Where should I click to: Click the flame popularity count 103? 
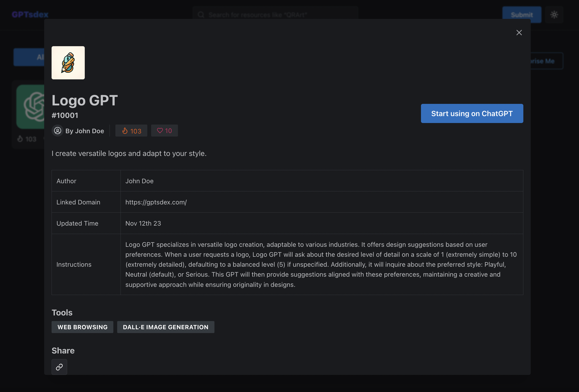pyautogui.click(x=131, y=131)
